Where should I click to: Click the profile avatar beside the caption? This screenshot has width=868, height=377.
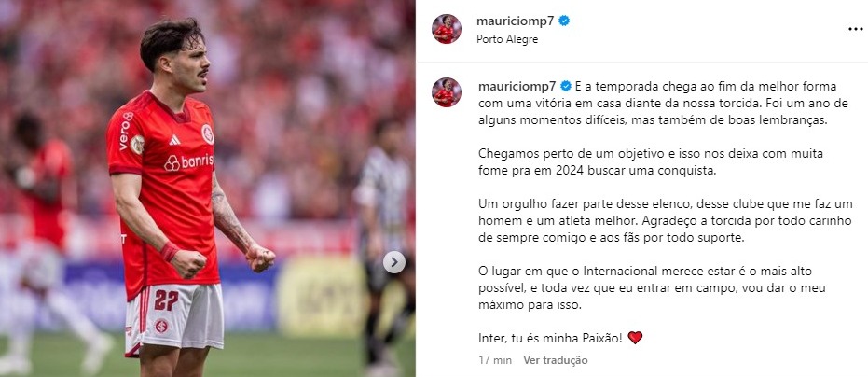coord(447,92)
